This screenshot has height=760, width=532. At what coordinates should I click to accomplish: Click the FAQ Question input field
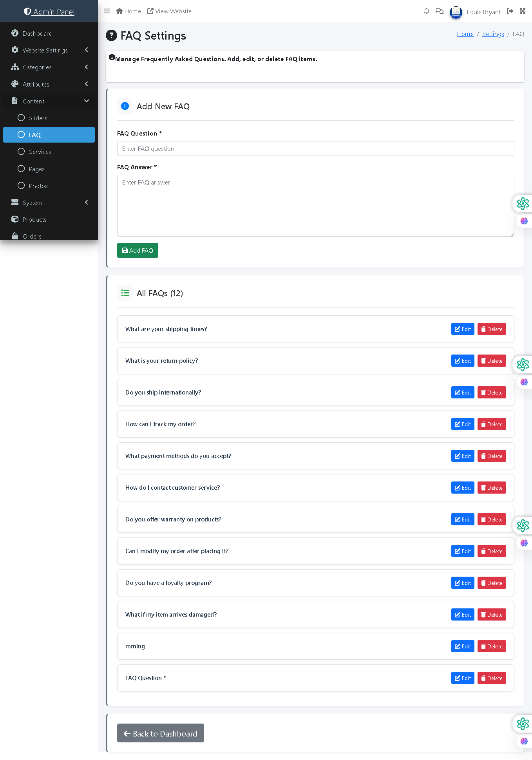(315, 148)
